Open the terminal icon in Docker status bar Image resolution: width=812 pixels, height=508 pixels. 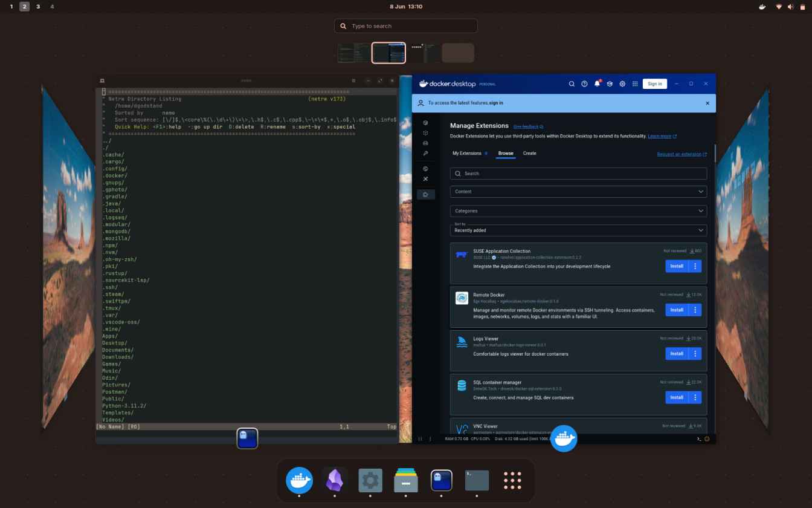[699, 438]
